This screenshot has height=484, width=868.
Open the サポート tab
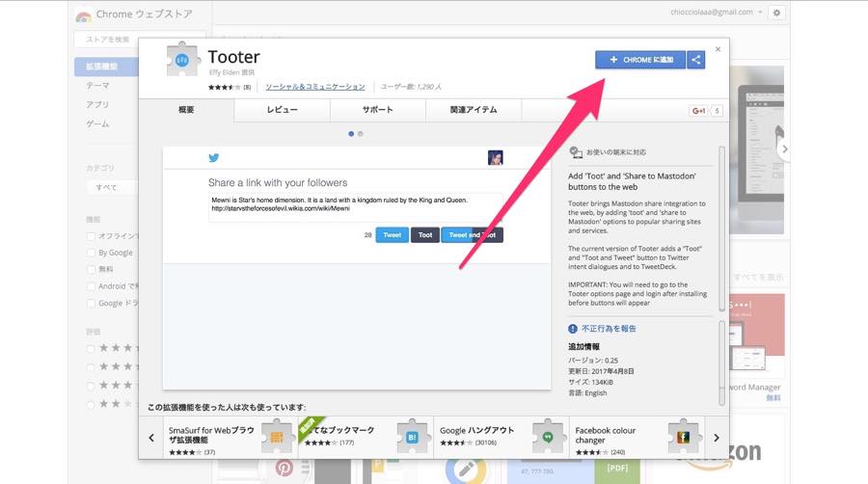point(378,110)
